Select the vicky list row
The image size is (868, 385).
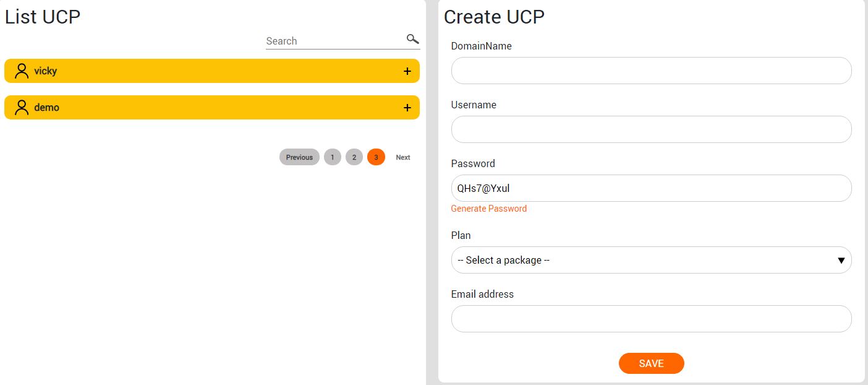[212, 71]
